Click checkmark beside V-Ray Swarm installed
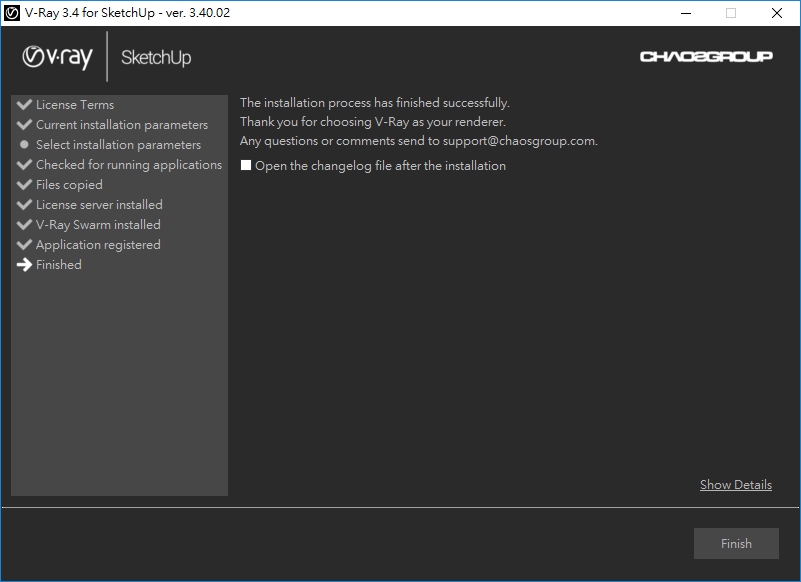The width and height of the screenshot is (801, 582). tap(24, 224)
